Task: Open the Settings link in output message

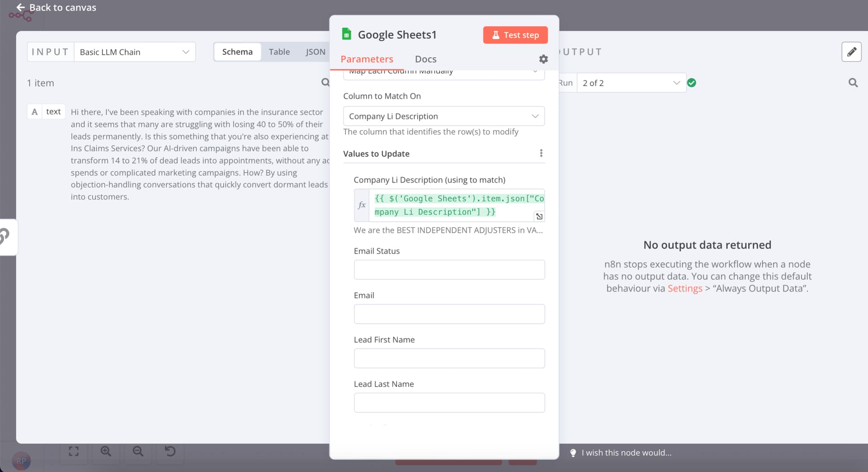Action: coord(685,288)
